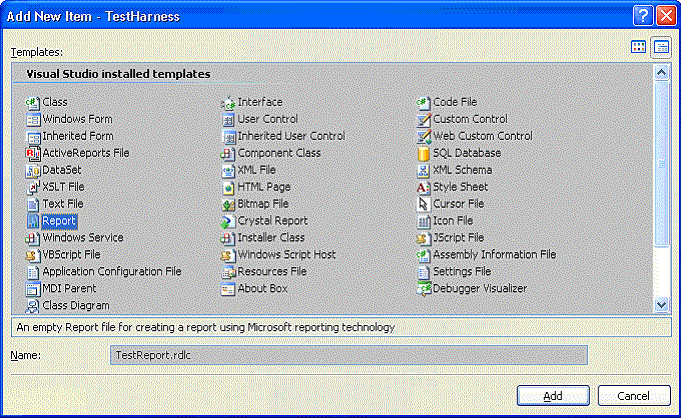
Task: Click the highlighted Report template icon
Action: tap(33, 221)
